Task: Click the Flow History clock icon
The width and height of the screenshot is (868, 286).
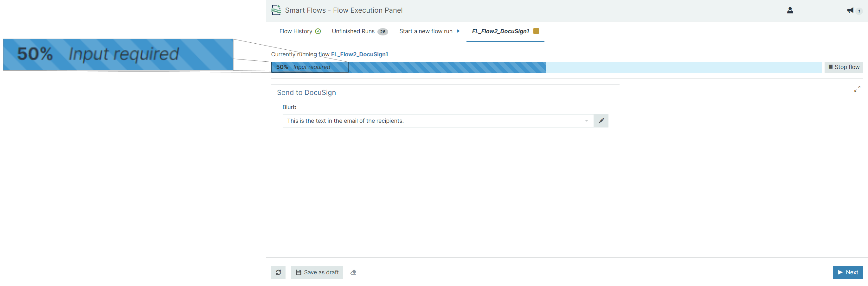Action: point(318,31)
